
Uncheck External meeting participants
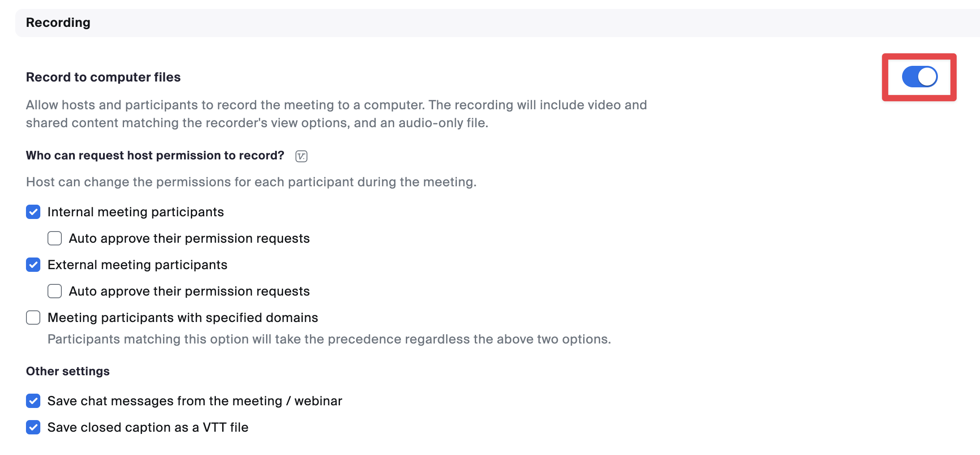pyautogui.click(x=33, y=265)
